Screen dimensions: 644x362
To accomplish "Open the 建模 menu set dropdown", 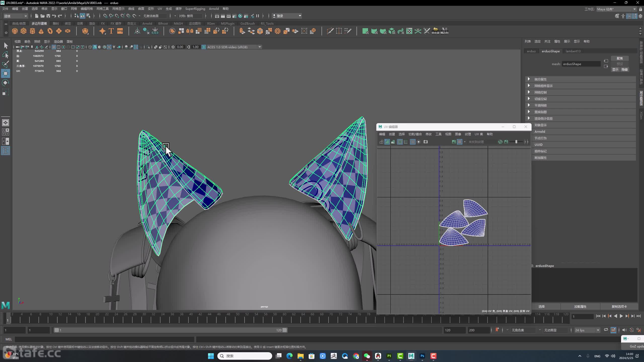I will 16,16.
